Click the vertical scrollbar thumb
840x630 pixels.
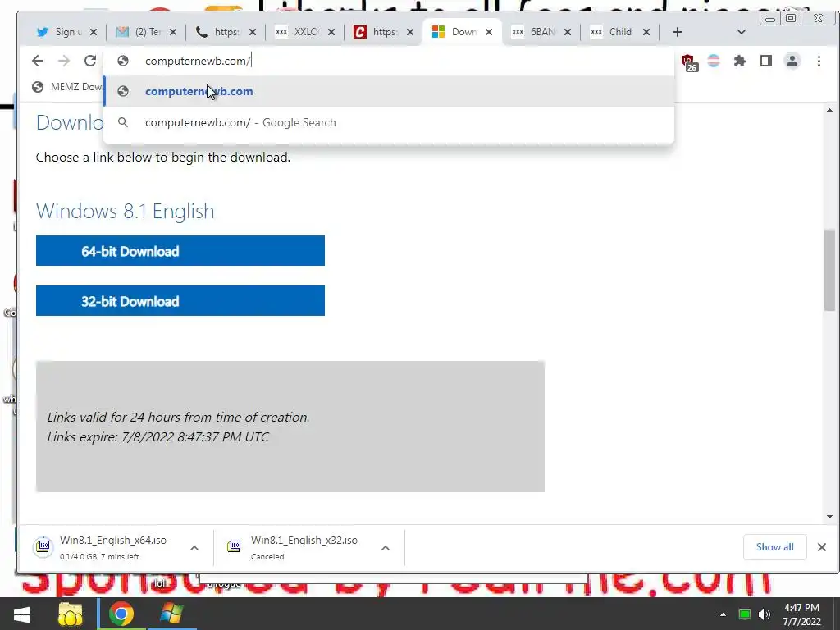tap(829, 269)
